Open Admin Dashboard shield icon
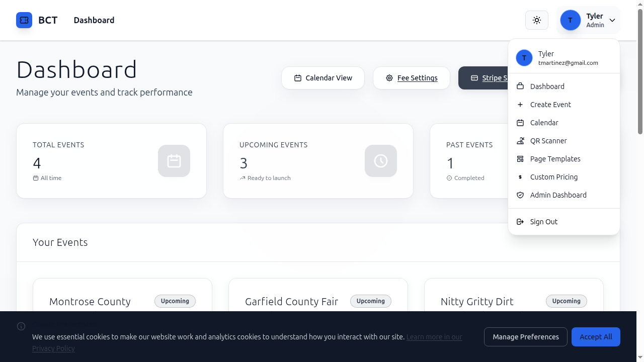This screenshot has width=644, height=362. [x=520, y=195]
